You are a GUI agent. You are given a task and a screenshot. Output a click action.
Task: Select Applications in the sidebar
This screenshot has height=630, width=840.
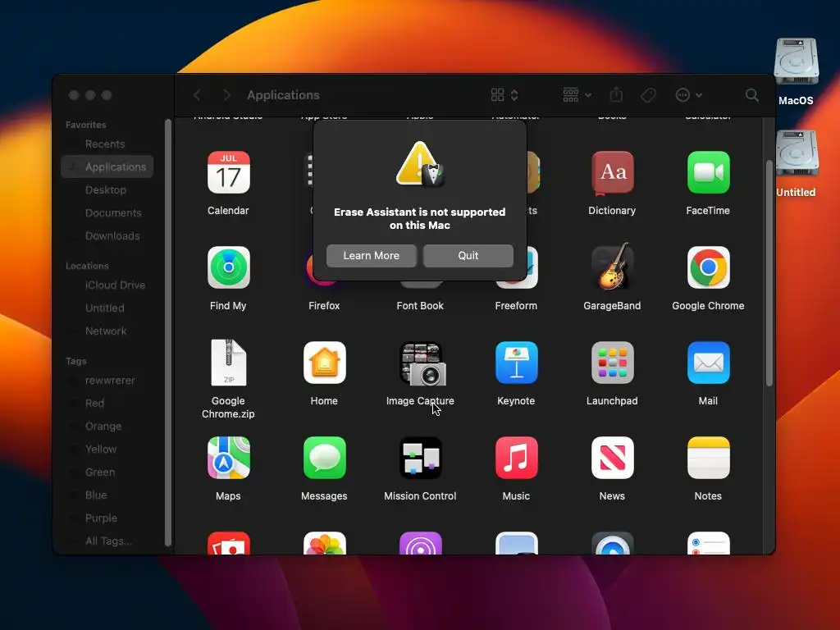[x=107, y=167]
